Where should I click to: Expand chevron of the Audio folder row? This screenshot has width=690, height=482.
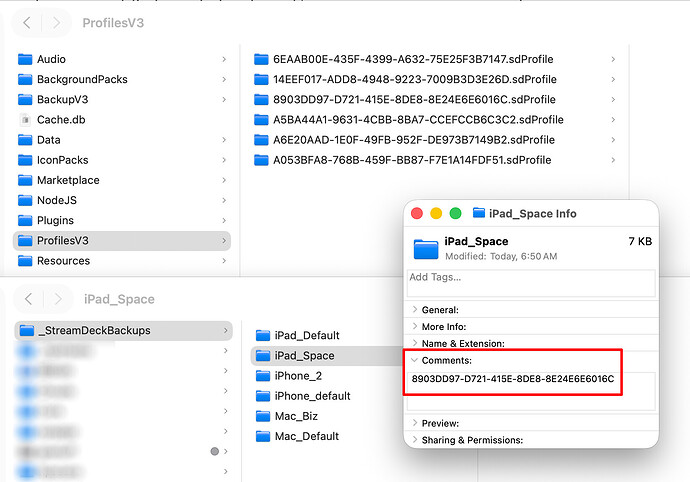tap(224, 59)
